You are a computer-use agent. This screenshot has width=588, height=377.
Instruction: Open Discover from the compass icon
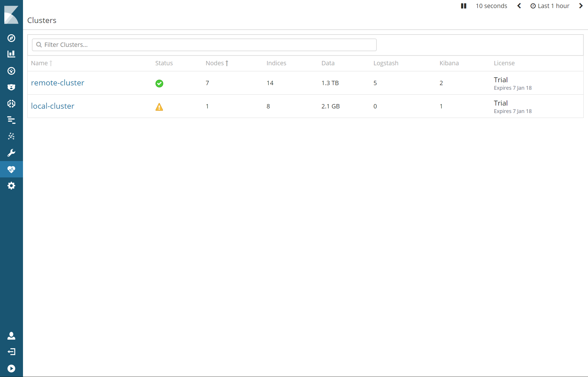pos(11,38)
